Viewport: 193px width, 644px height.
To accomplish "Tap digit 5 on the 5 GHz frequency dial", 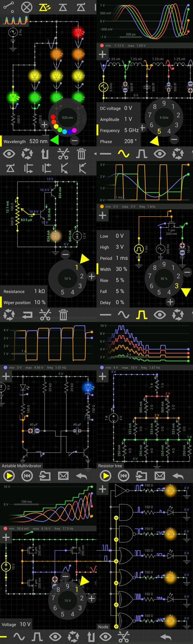I will pyautogui.click(x=159, y=131).
